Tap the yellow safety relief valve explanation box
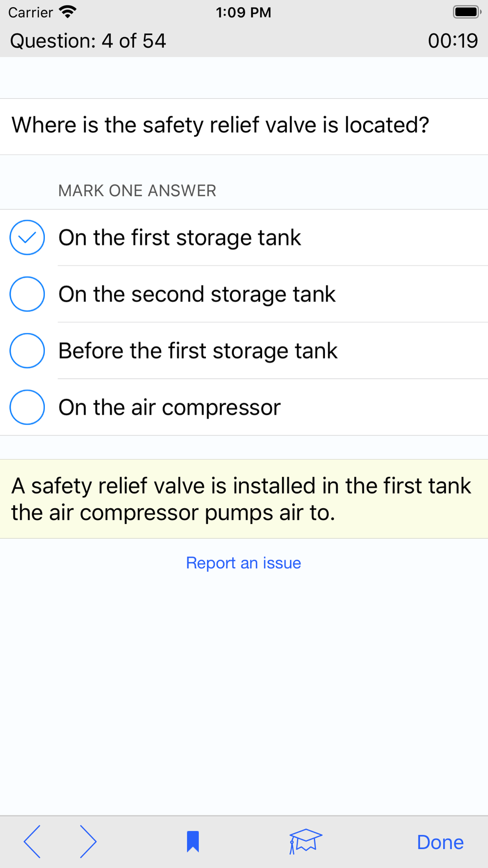 (244, 499)
